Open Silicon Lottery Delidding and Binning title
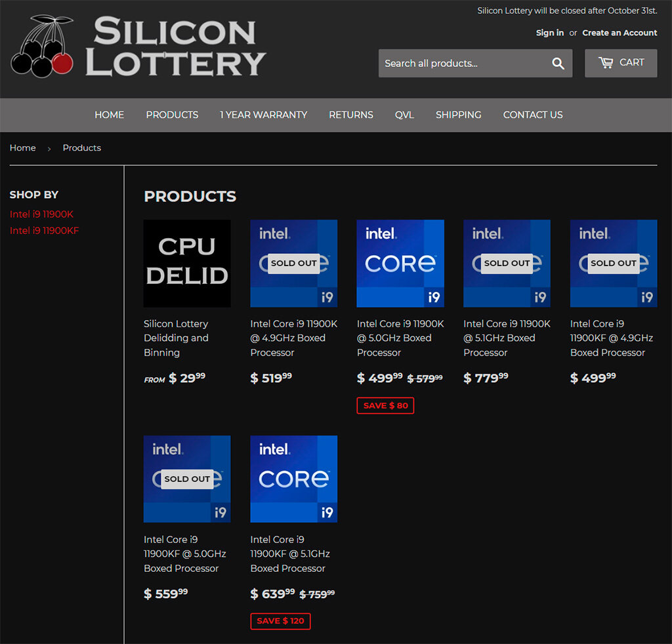This screenshot has height=644, width=672. [176, 338]
